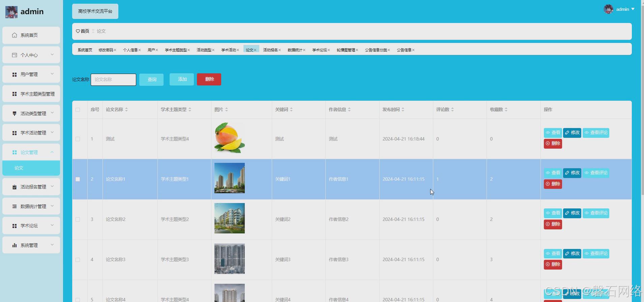644x302 pixels.
Task: Expand the 活动类型管理 menu chevron
Action: (52, 113)
